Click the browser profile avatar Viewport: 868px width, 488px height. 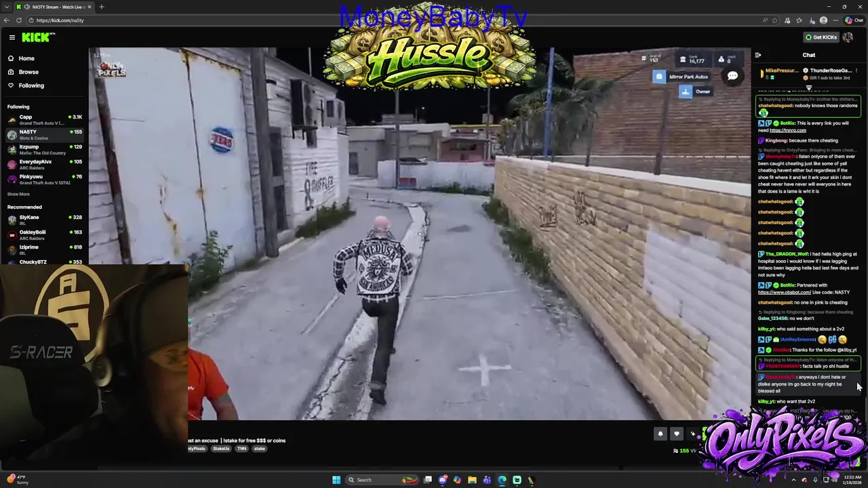pos(823,20)
